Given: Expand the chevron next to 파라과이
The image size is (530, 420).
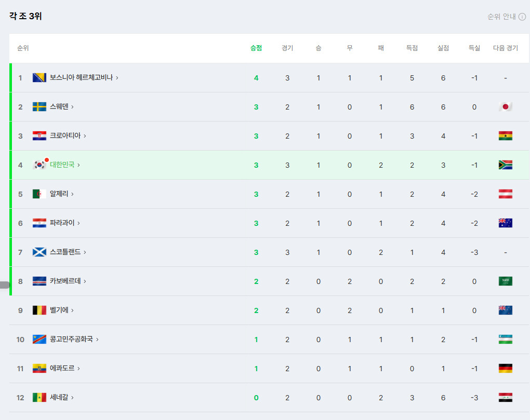Looking at the screenshot, I should [x=79, y=223].
